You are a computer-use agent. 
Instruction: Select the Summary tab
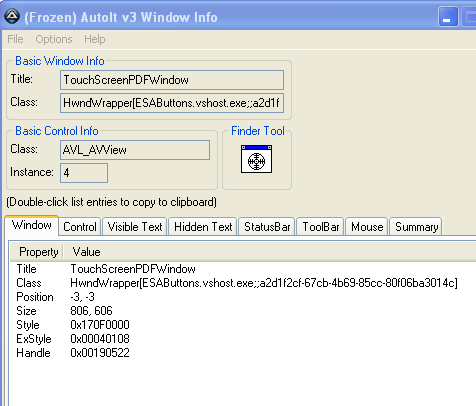[x=416, y=227]
